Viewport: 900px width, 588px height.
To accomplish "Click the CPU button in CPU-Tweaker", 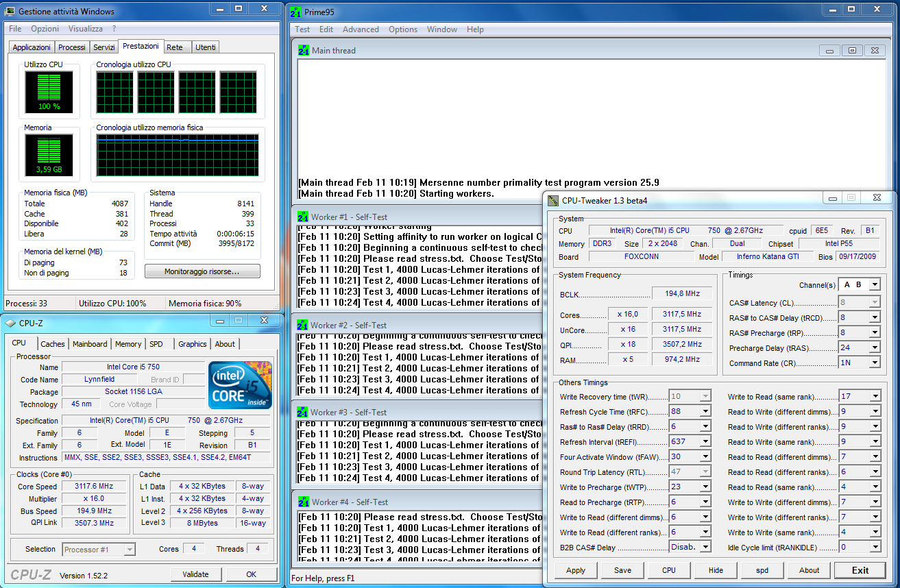I will (669, 570).
